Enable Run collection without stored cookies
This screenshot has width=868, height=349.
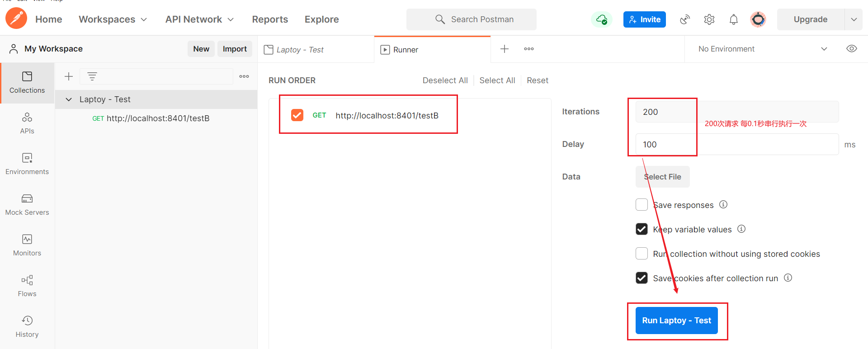[x=642, y=254]
